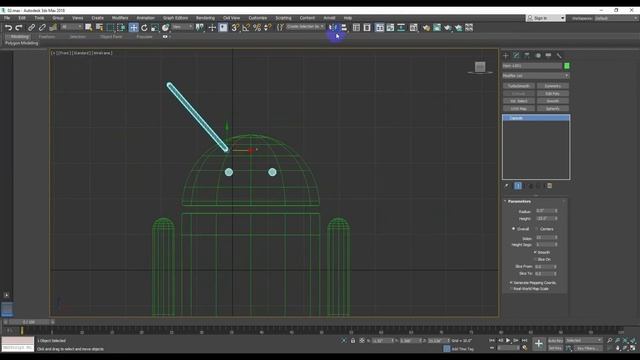640x360 pixels.
Task: Click the Redo arrow icon
Action: [x=19, y=27]
